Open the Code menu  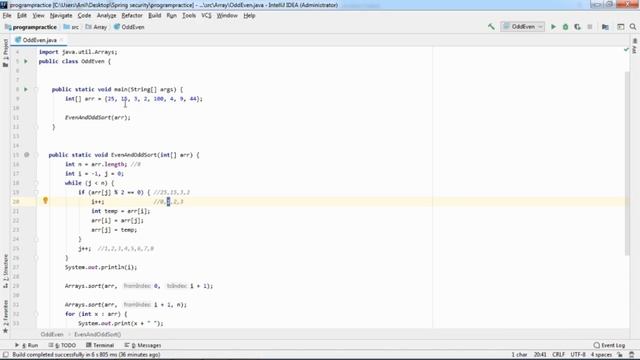click(84, 16)
